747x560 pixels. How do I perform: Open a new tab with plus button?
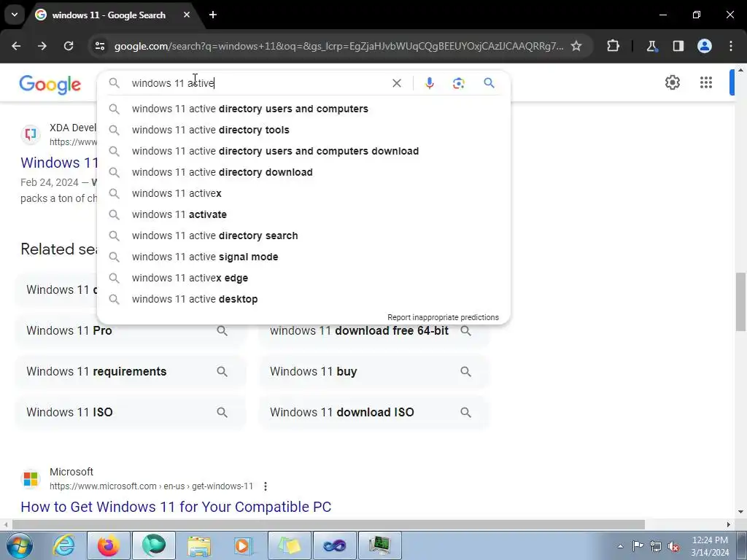pyautogui.click(x=213, y=15)
